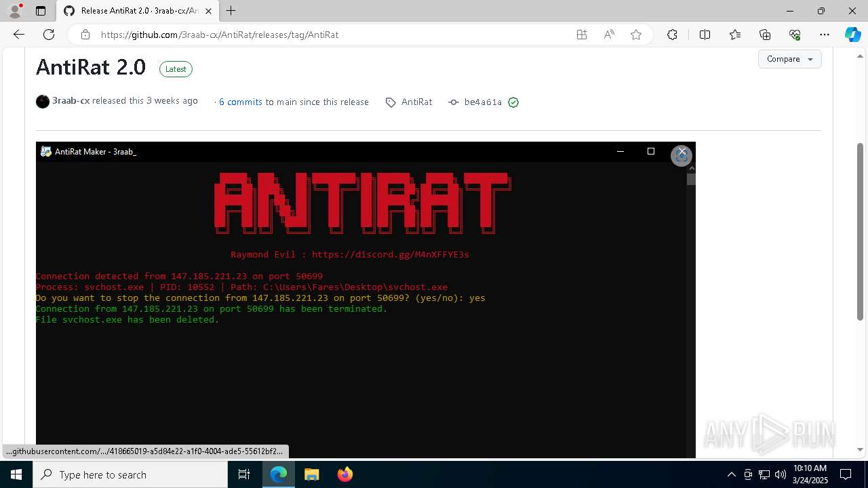Open Browser essentials heart icon
868x488 pixels.
click(795, 35)
